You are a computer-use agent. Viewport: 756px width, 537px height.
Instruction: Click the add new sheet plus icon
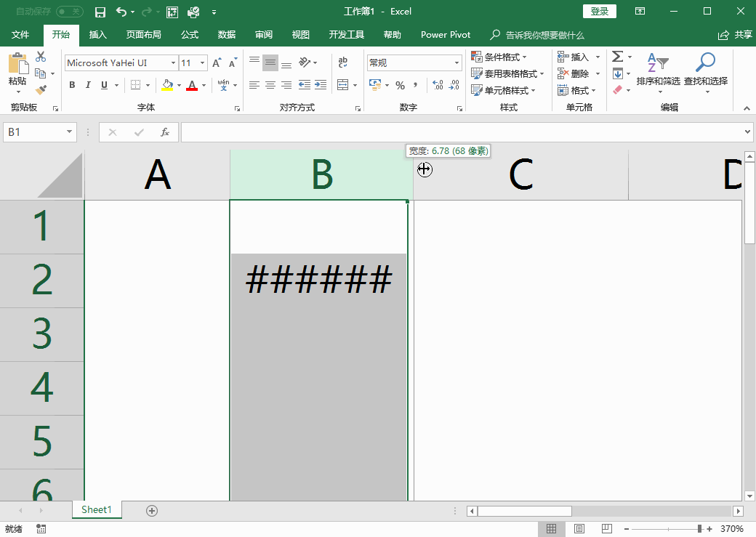pyautogui.click(x=152, y=511)
